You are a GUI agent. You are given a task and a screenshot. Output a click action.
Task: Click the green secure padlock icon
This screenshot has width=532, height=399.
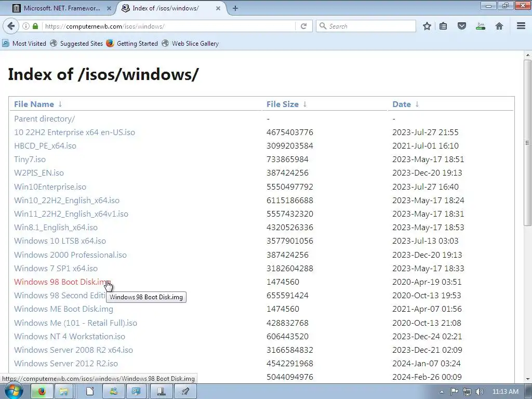(x=35, y=26)
